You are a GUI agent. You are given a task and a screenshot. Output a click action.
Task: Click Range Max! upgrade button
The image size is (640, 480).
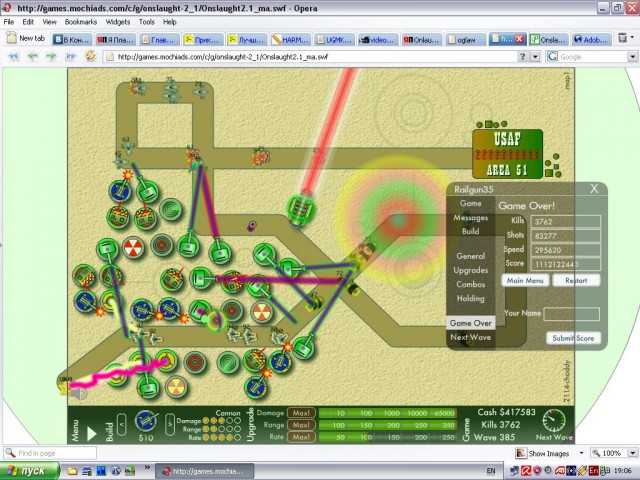[301, 425]
